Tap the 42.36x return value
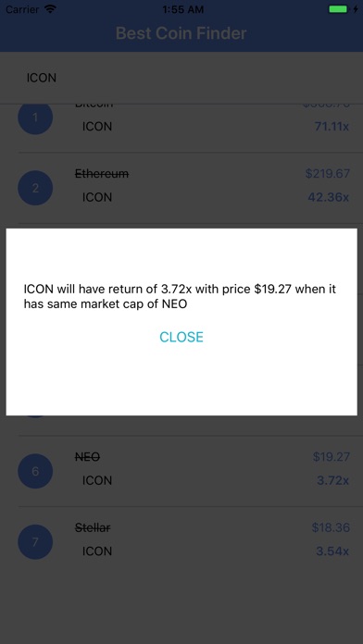This screenshot has width=363, height=644. tap(329, 197)
